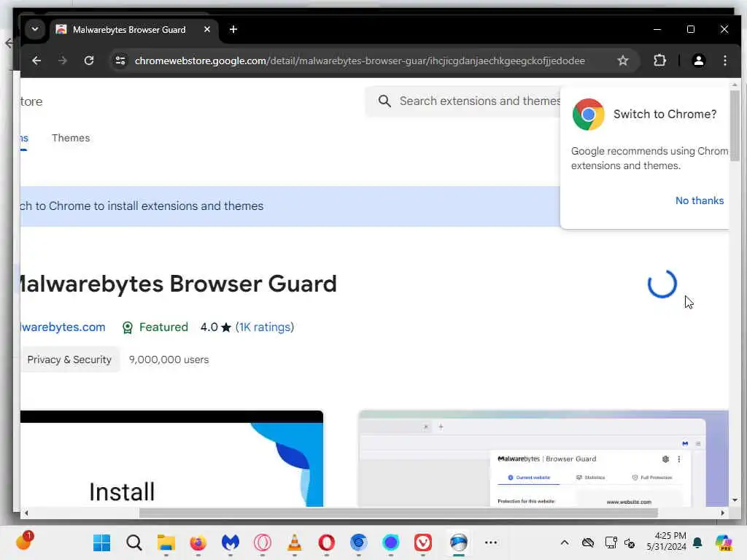Open the Windows Start menu
The image size is (747, 560).
101,542
